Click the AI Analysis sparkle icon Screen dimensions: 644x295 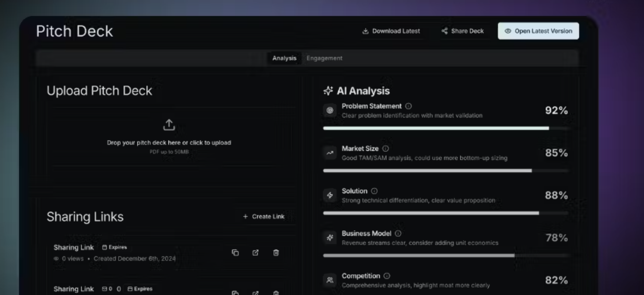(x=328, y=91)
